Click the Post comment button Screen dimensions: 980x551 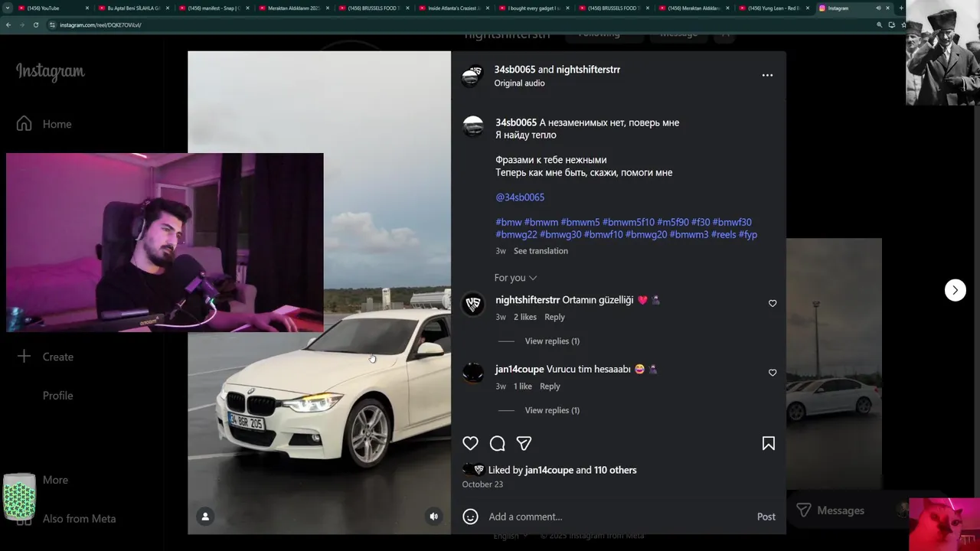click(x=766, y=517)
